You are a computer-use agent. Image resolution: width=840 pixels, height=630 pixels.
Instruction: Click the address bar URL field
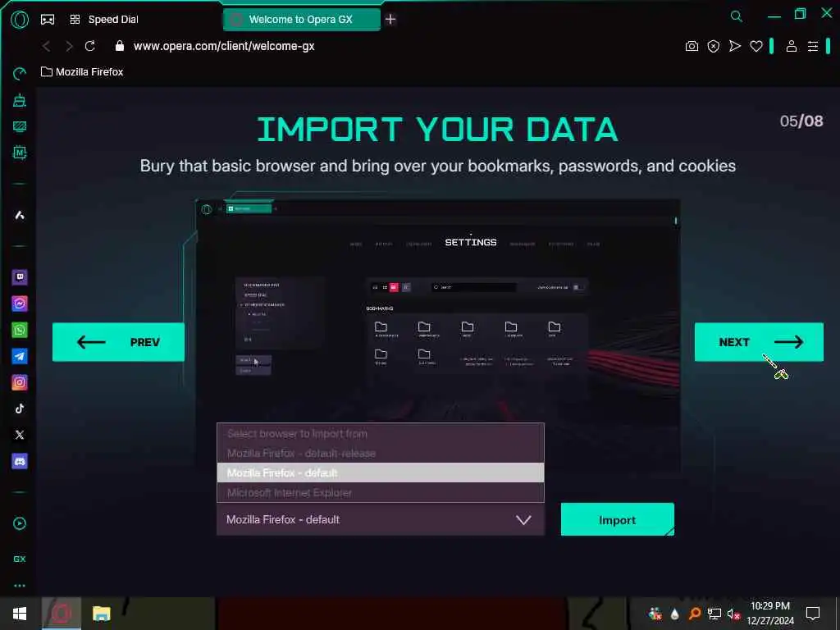(x=224, y=46)
